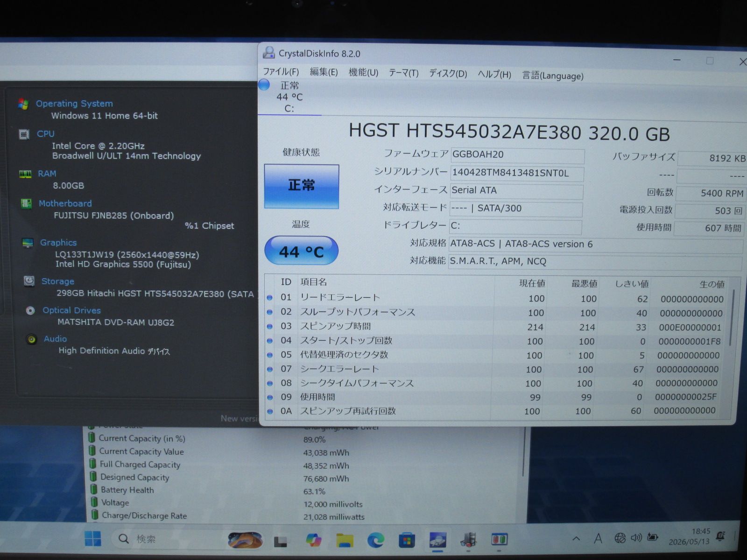Screen dimensions: 747x560
Task: Open the ヘルプ(H) menu
Action: click(494, 74)
